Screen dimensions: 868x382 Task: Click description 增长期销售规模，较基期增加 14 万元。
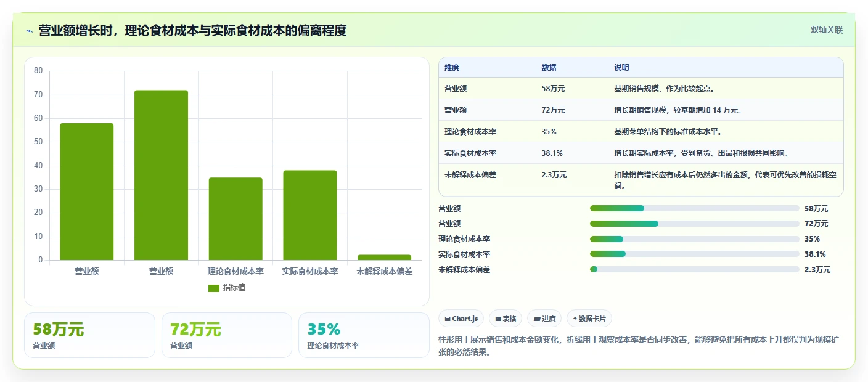tap(678, 110)
